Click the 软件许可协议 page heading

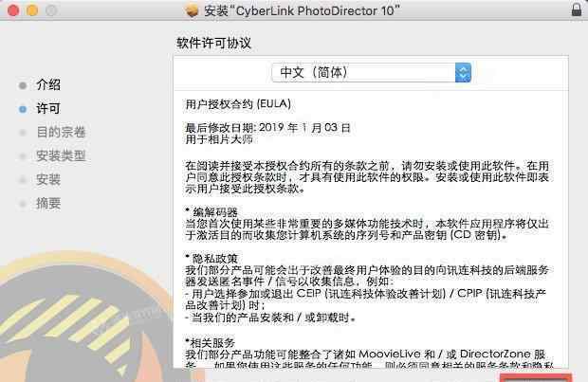213,43
